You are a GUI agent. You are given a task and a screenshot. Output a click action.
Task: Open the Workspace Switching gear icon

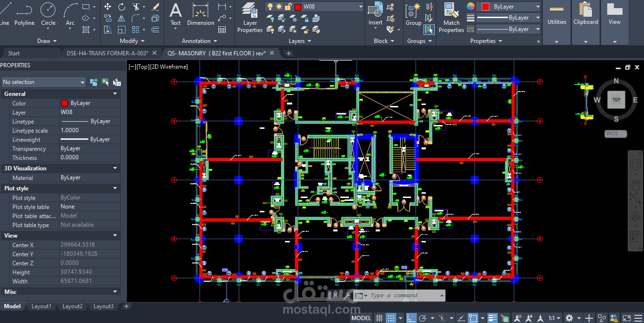coord(569,318)
